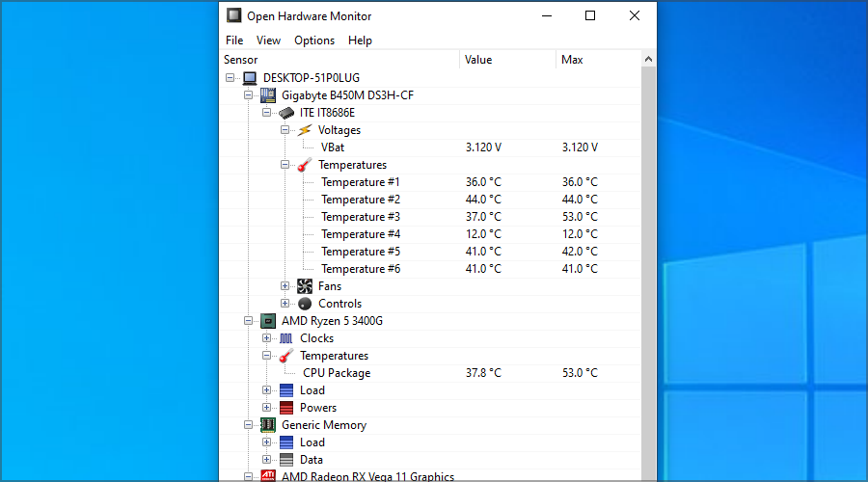This screenshot has width=868, height=482.
Task: Click the Value column header
Action: pyautogui.click(x=507, y=60)
